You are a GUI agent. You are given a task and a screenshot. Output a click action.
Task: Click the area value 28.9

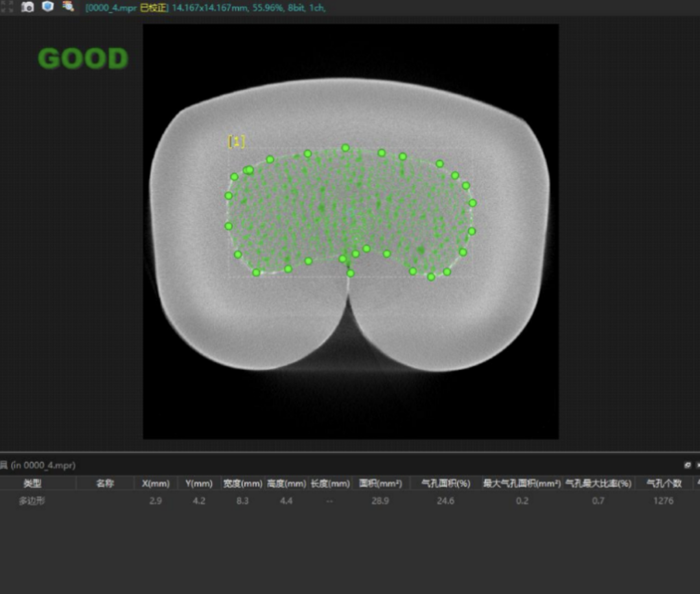point(380,501)
